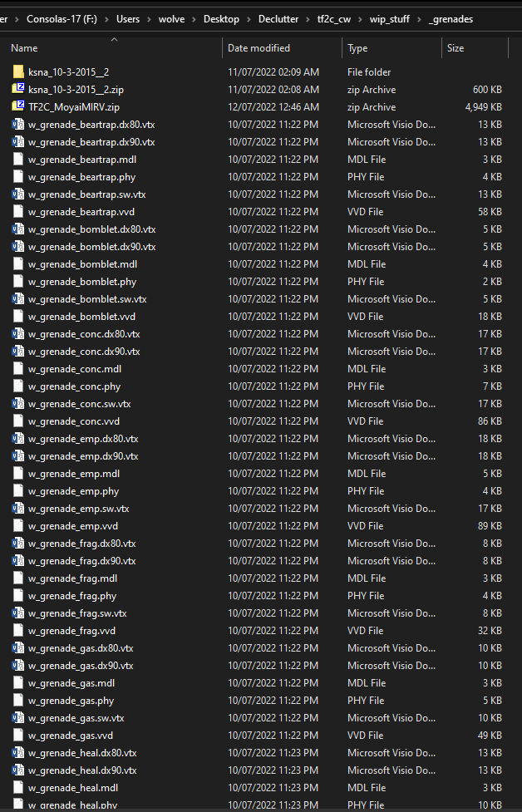This screenshot has height=812, width=522.
Task: Select the file w_grenade_frag.dx80.vtx
Action: pos(81,544)
